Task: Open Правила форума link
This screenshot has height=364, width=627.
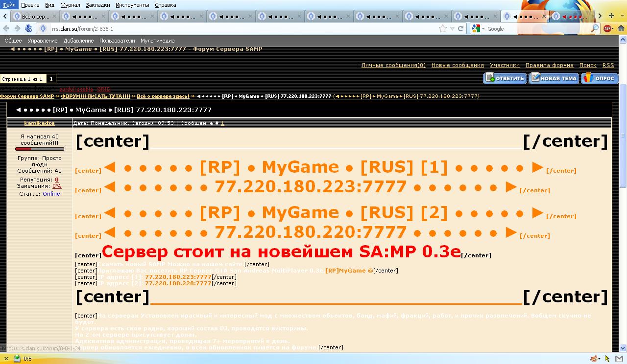Action: pos(549,65)
